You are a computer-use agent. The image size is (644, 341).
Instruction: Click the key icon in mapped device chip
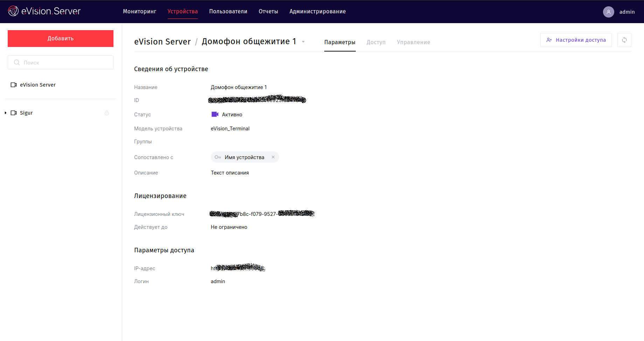(x=218, y=157)
